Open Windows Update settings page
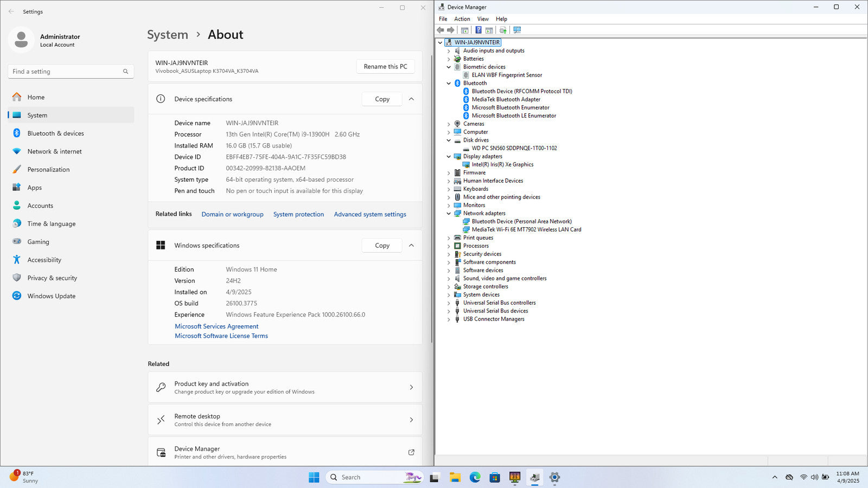This screenshot has width=868, height=488. [71, 296]
